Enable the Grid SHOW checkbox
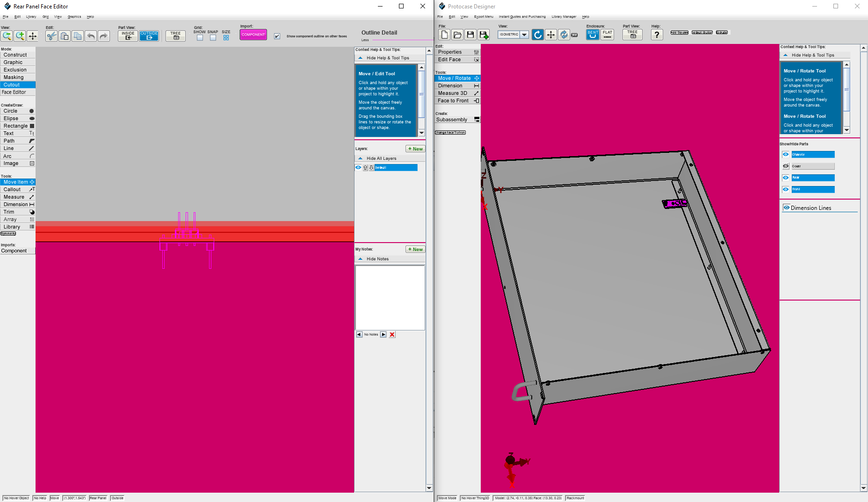This screenshot has width=868, height=502. [x=200, y=37]
